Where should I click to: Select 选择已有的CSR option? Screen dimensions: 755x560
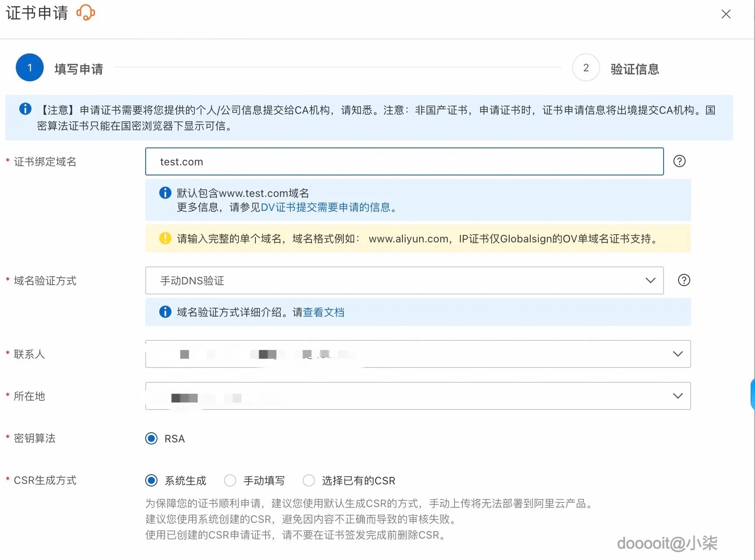(x=308, y=480)
